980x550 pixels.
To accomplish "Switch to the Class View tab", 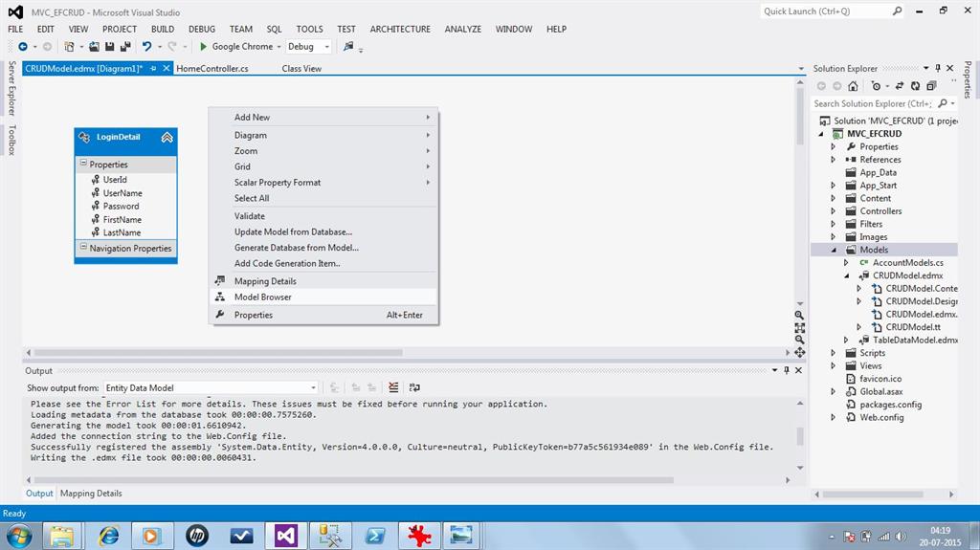I will (x=301, y=69).
